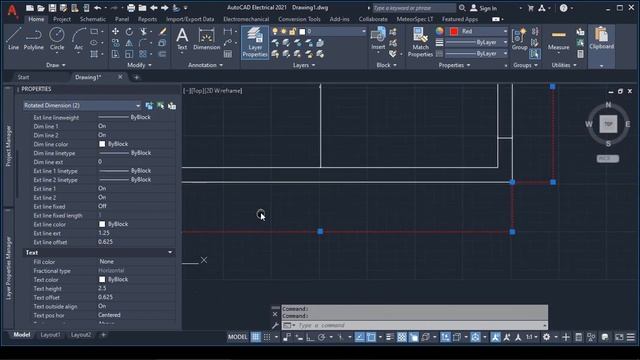Click the Plot printer icon
Viewport: 640px width, 360px height.
[131, 8]
